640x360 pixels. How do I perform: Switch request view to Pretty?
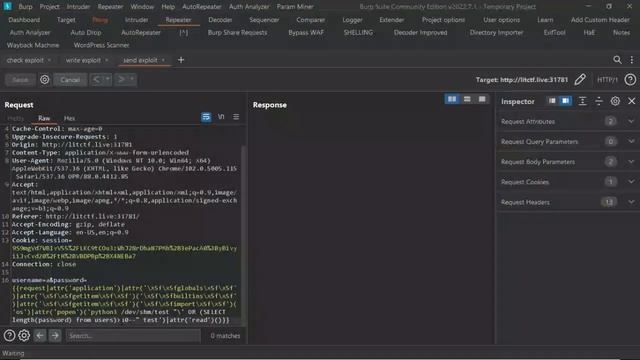(16, 118)
